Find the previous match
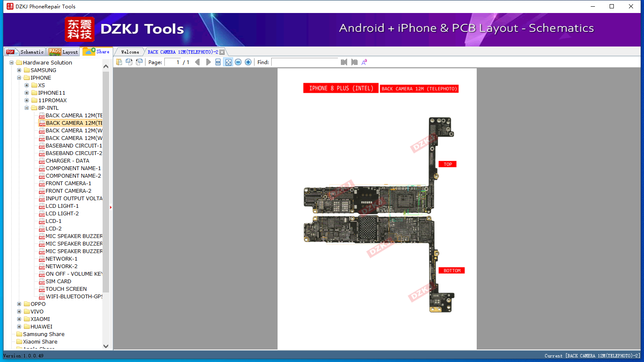644x362 pixels. [x=344, y=62]
